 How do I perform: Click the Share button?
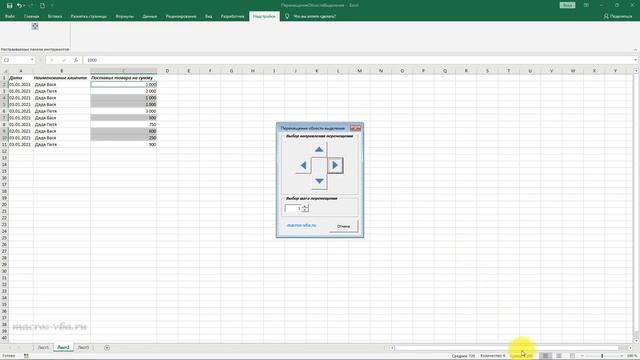coord(618,16)
